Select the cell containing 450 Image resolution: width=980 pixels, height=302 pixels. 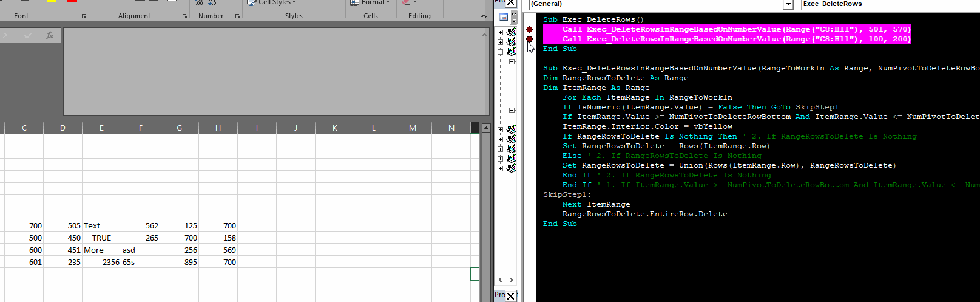tap(63, 238)
